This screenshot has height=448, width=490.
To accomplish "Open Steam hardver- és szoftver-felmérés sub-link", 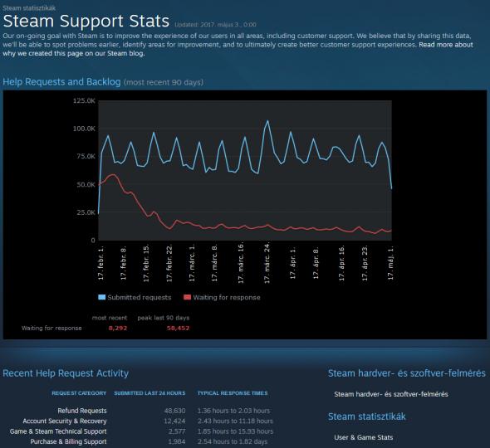I will [x=391, y=394].
